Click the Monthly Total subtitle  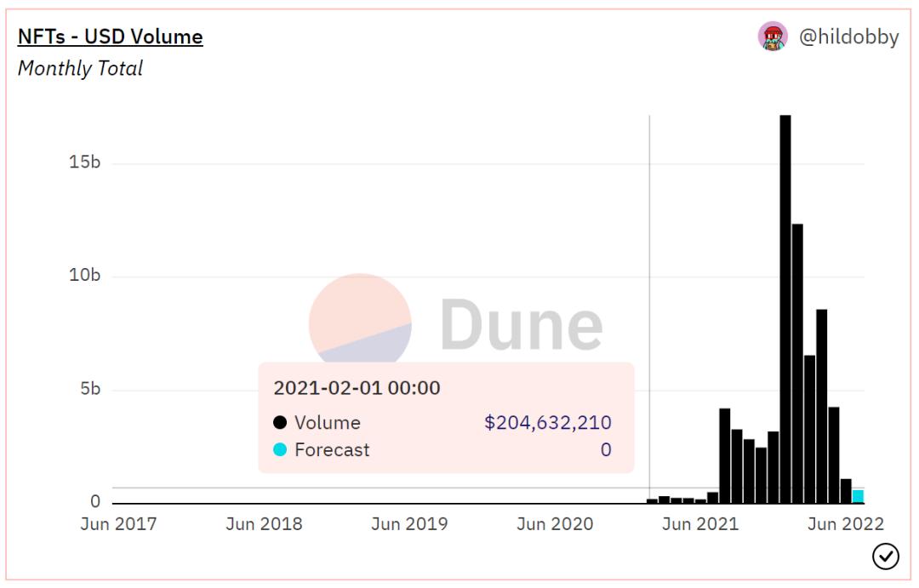tap(80, 69)
